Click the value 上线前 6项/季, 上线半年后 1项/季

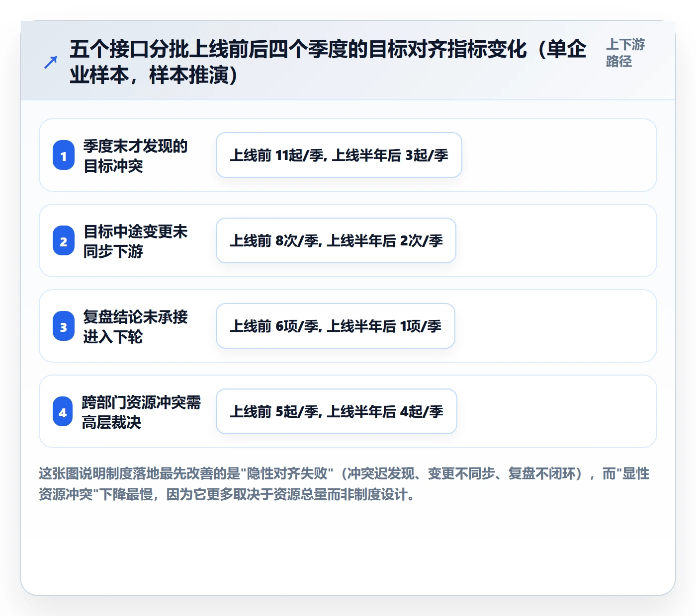[336, 326]
